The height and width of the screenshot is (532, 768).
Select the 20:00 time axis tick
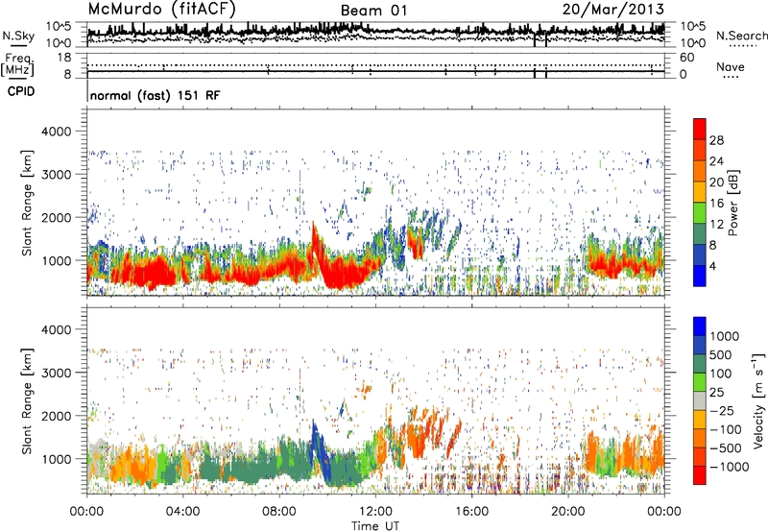[x=567, y=512]
